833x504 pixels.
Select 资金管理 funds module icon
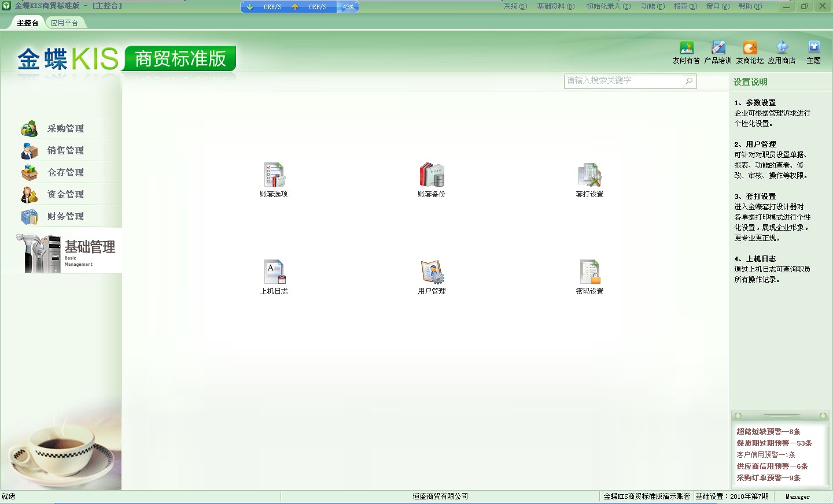(30, 194)
